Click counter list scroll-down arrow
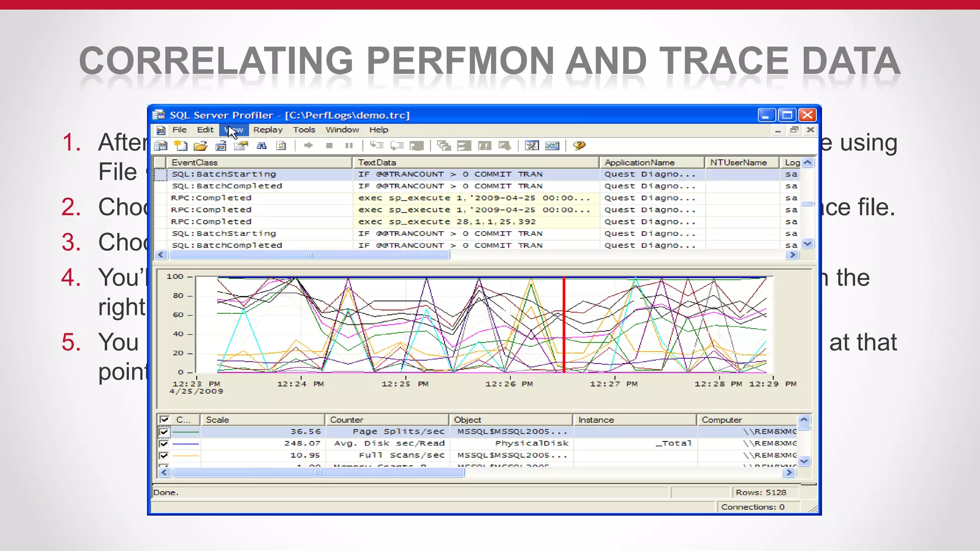Viewport: 980px width, 551px height. pos(804,462)
